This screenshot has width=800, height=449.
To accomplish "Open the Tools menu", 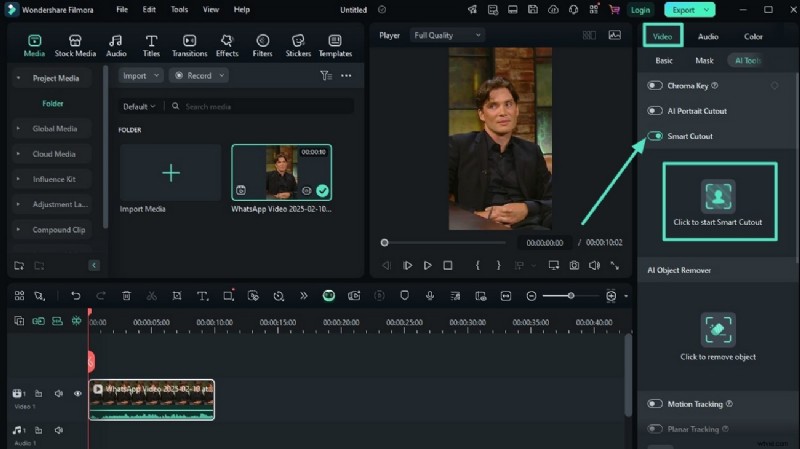I will coord(179,9).
